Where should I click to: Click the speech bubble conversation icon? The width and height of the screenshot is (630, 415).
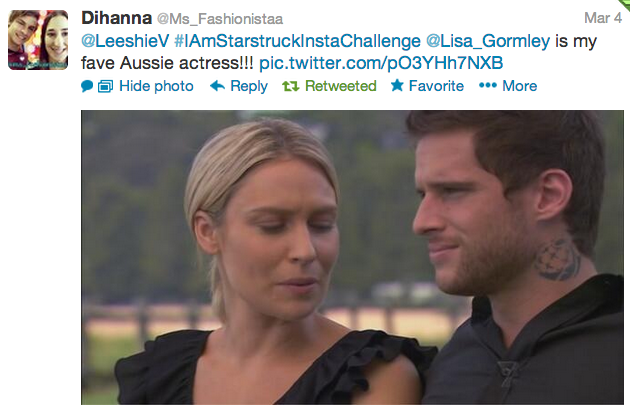(87, 86)
